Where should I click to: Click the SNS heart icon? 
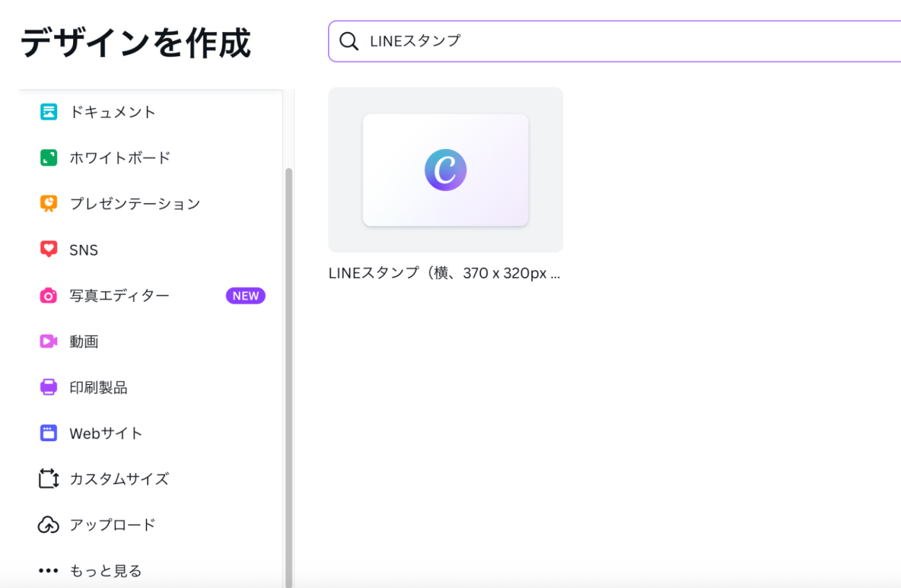(x=49, y=250)
